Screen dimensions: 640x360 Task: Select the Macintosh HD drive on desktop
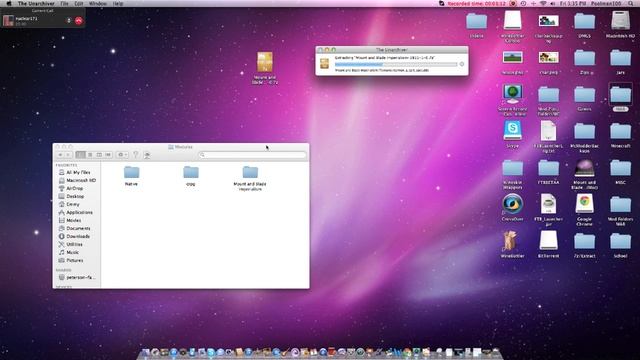click(x=620, y=20)
